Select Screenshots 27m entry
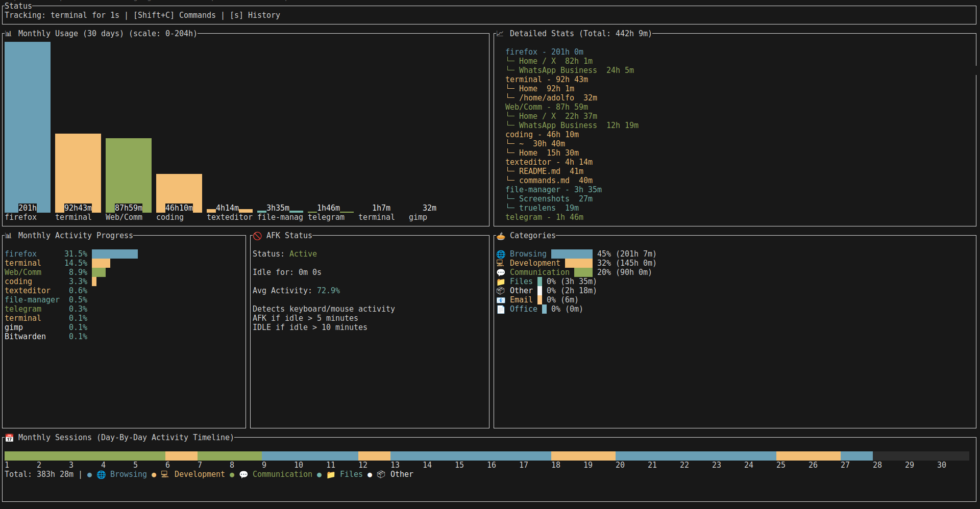Screen dimensions: 980x509 [556, 199]
